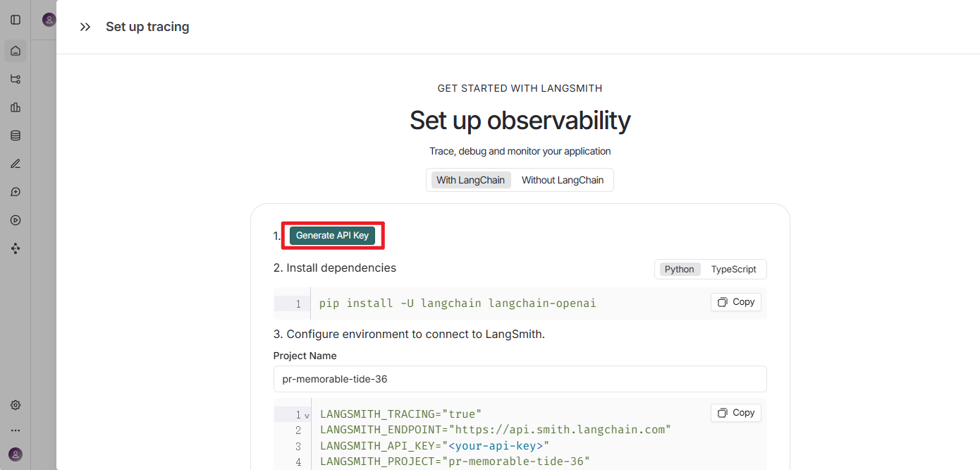Screen dimensions: 980x470
Task: Open Settings gear icon in sidebar
Action: click(x=16, y=405)
